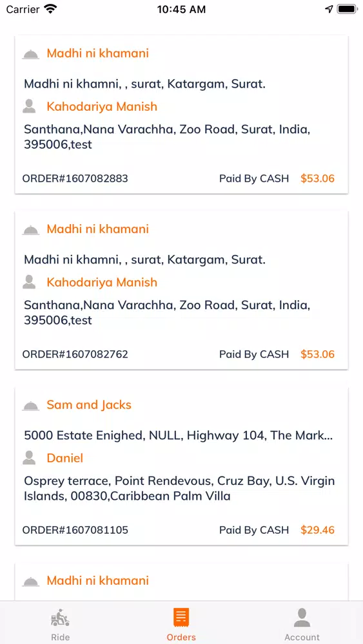Select the Orders receipt icon
The width and height of the screenshot is (363, 644).
[181, 618]
